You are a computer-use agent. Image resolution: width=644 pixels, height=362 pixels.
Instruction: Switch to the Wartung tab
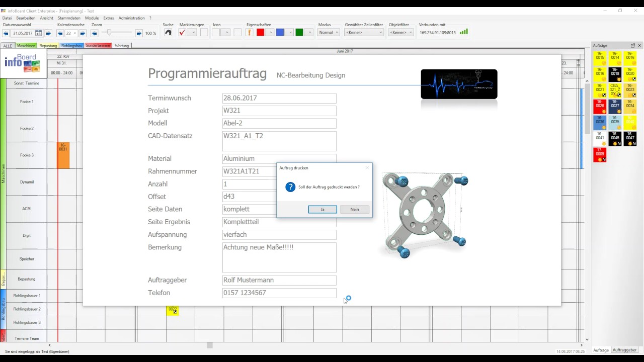[122, 46]
